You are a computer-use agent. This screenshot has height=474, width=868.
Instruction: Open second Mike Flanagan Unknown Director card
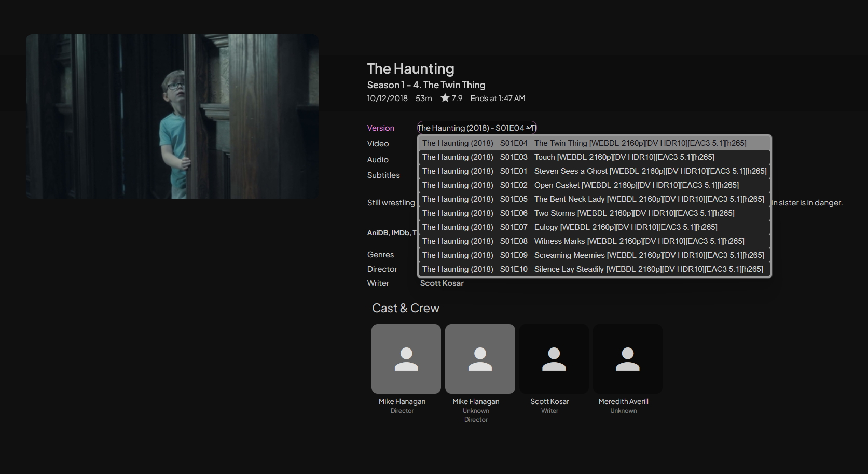pos(480,359)
